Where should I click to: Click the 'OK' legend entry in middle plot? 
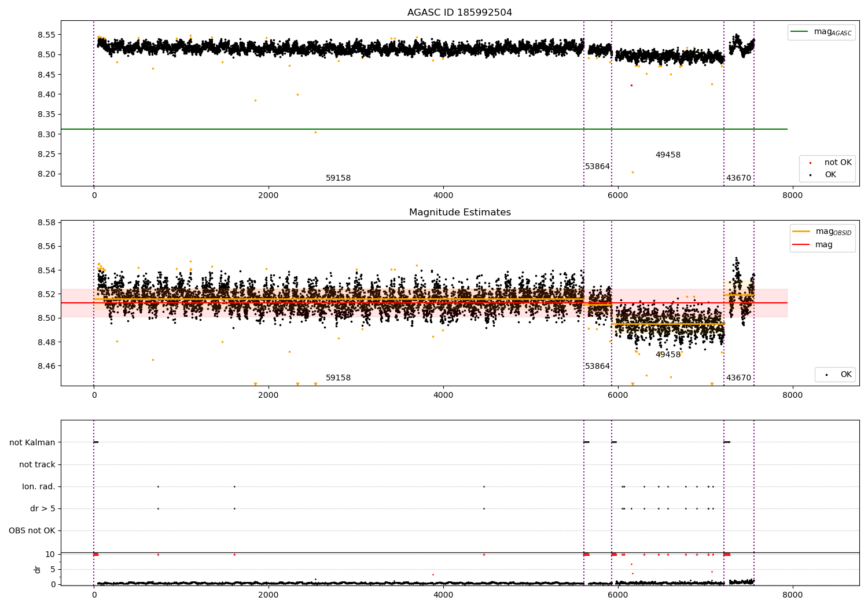(837, 375)
